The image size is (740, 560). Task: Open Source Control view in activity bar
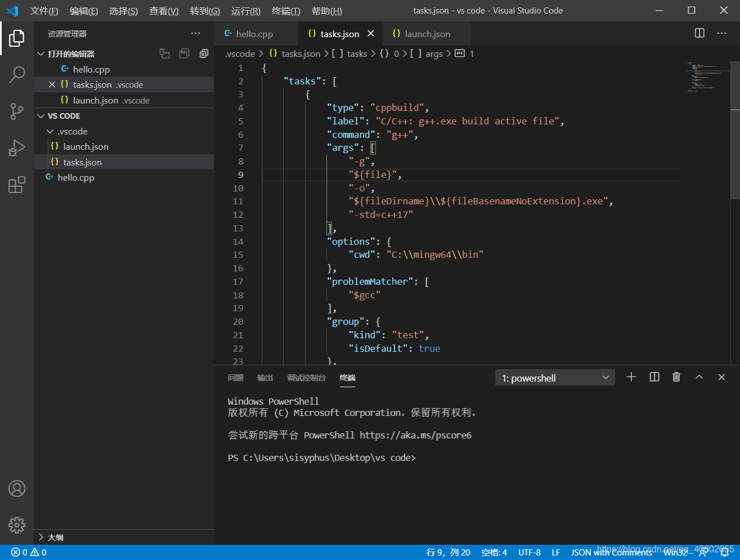point(17,111)
